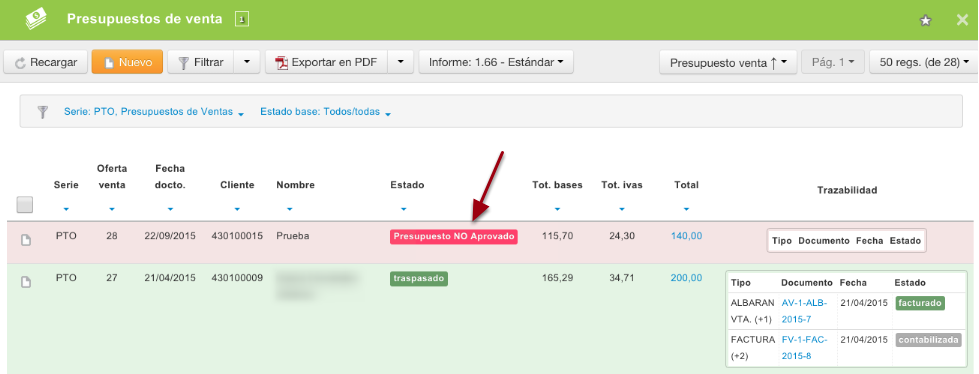Open document link AV-1-ALB-2015-7
The height and width of the screenshot is (374, 979).
pyautogui.click(x=805, y=311)
